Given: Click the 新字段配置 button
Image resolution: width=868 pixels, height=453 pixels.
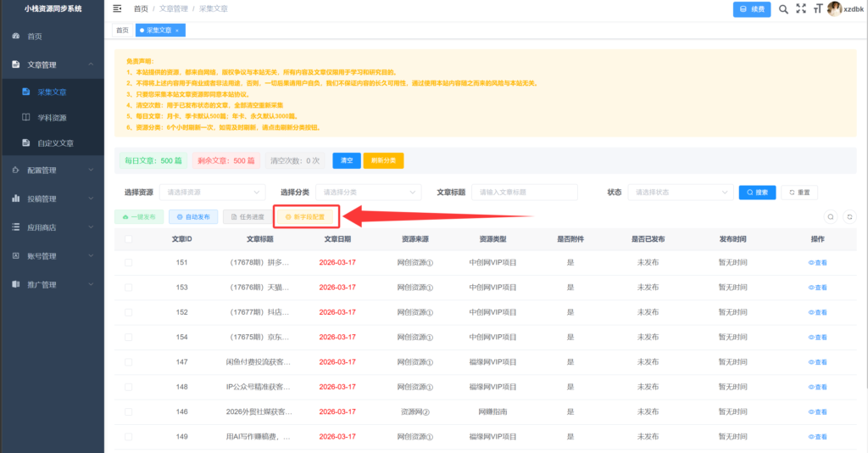Looking at the screenshot, I should point(305,217).
